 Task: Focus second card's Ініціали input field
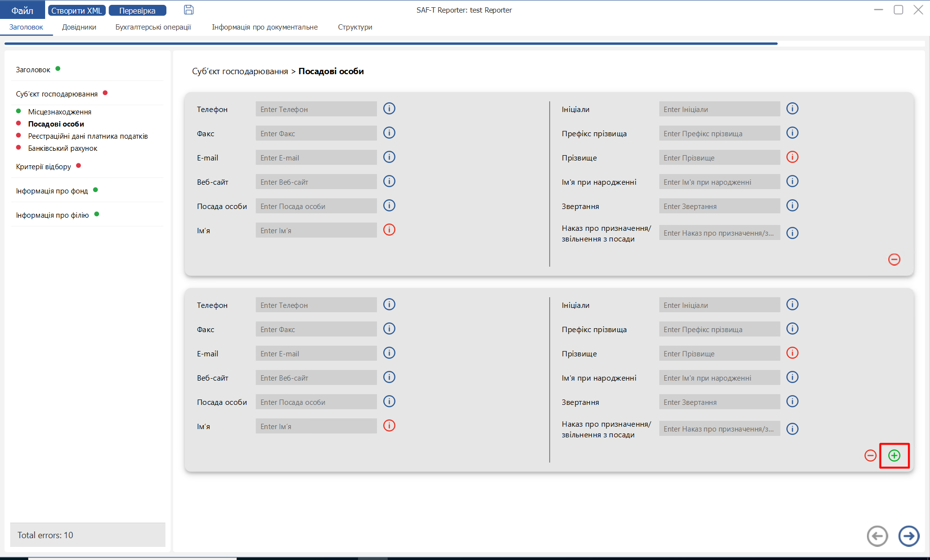pyautogui.click(x=719, y=305)
